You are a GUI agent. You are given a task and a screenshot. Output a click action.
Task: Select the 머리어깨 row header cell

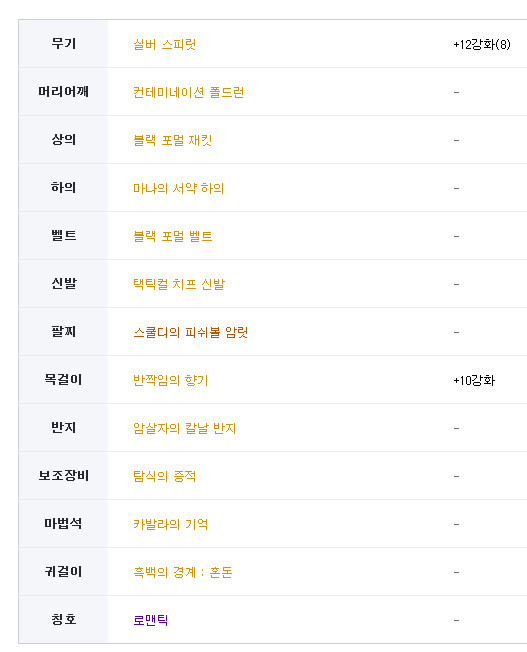pos(64,91)
